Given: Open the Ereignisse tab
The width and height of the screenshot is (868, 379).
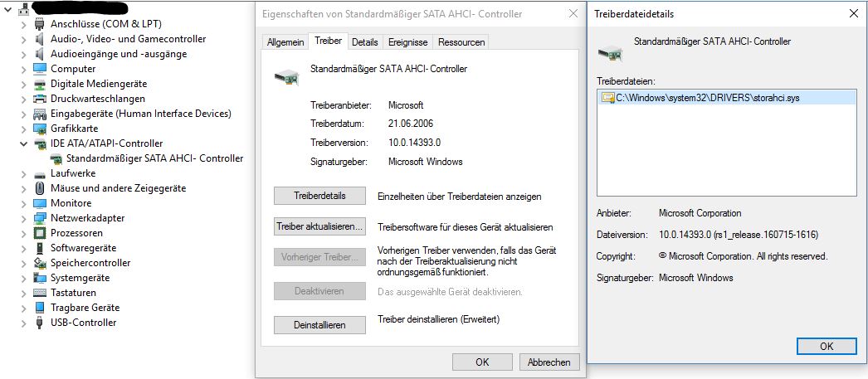Looking at the screenshot, I should point(408,42).
